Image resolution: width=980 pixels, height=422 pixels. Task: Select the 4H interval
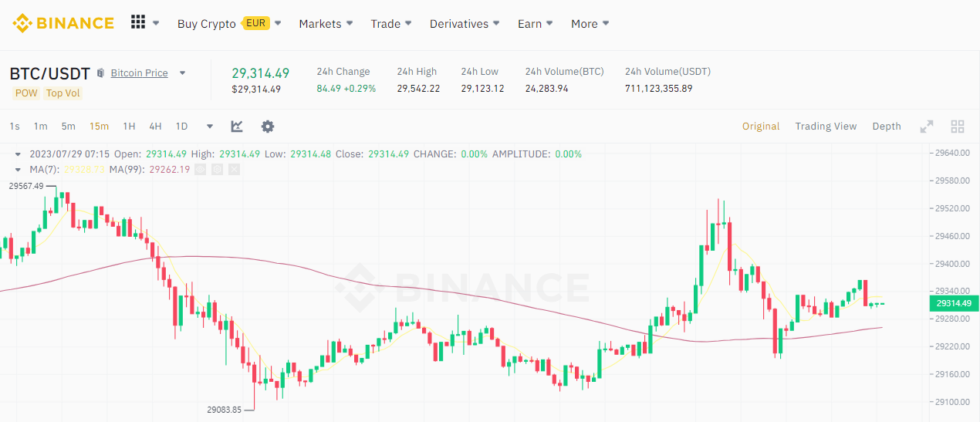pyautogui.click(x=155, y=127)
